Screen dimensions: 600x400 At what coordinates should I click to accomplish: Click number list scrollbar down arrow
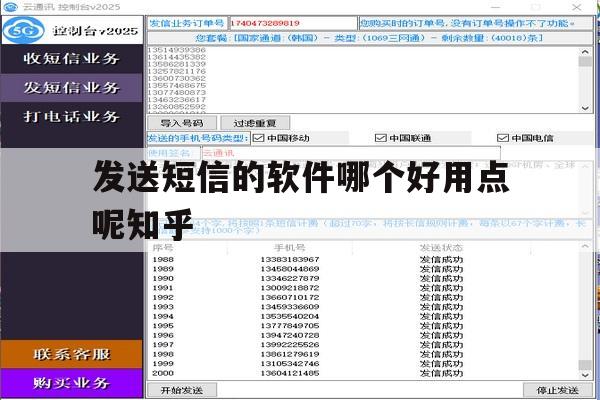585,108
